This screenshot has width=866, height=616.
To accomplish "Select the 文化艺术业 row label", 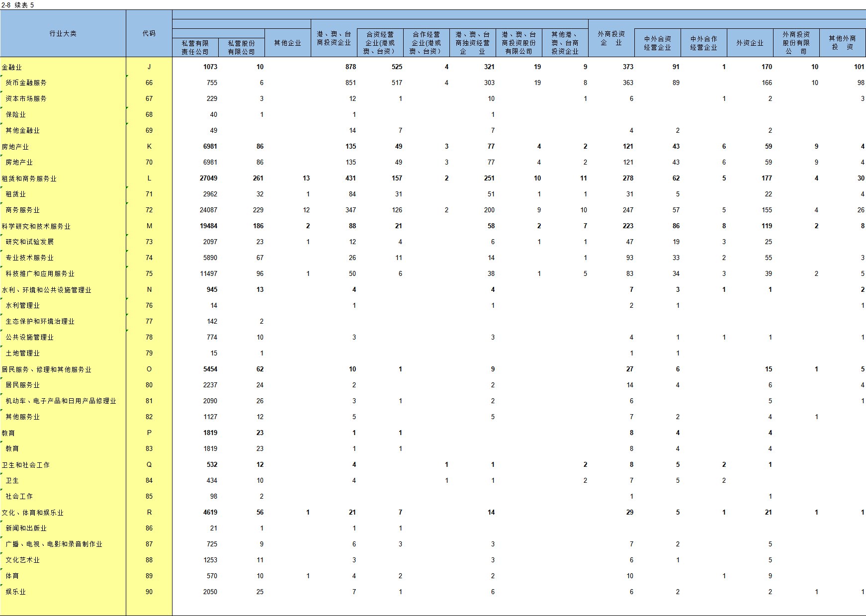I will [22, 560].
